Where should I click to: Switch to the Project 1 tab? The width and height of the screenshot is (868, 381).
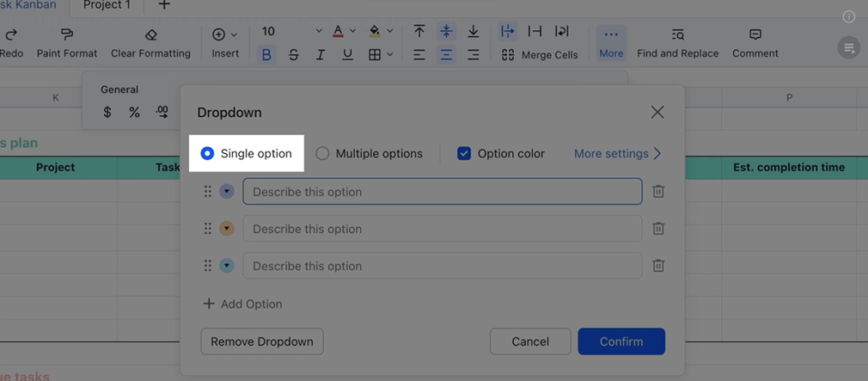[107, 5]
